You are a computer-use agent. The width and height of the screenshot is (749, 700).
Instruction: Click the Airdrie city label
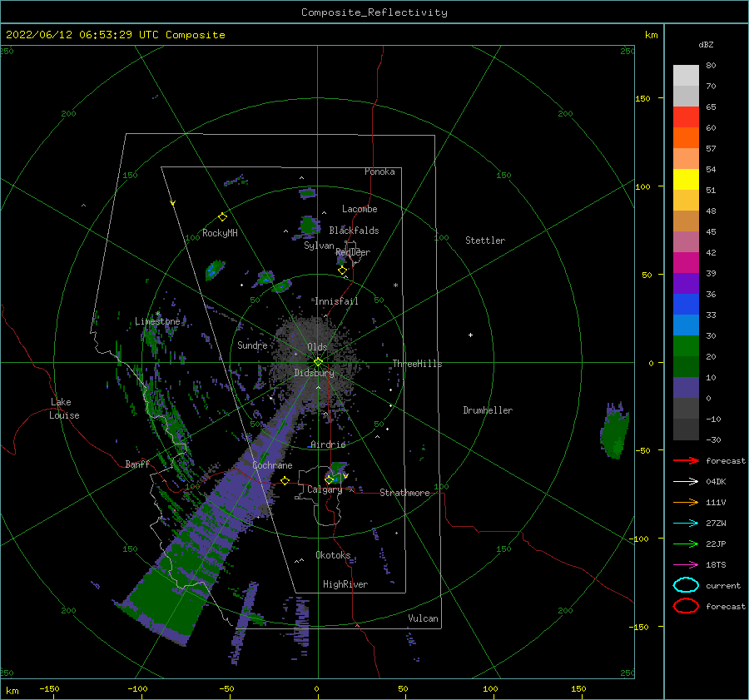point(328,444)
